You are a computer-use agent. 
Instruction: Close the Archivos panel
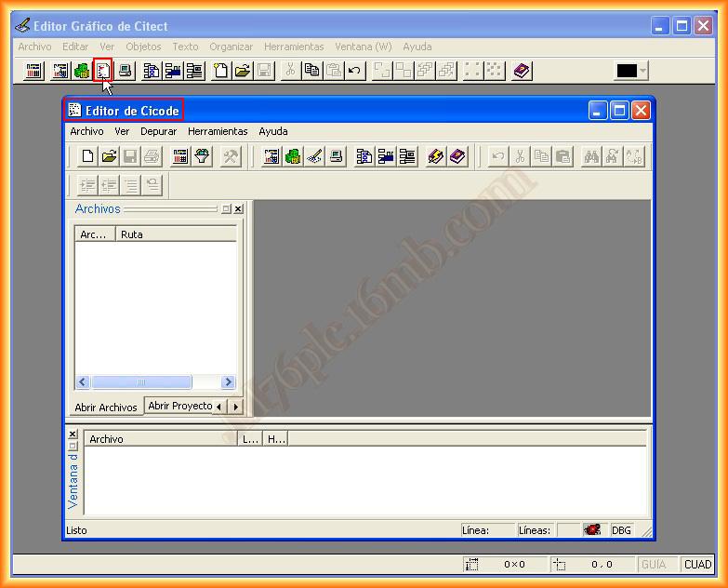pos(238,209)
